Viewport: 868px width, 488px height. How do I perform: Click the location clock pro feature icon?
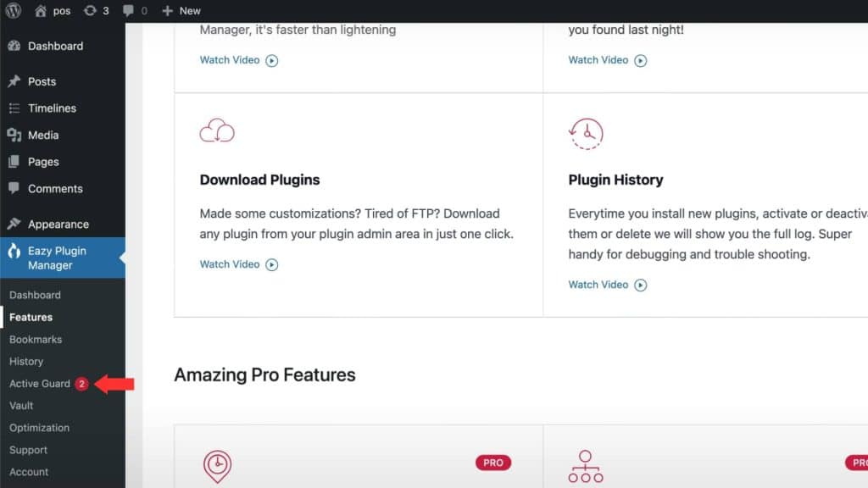point(217,467)
